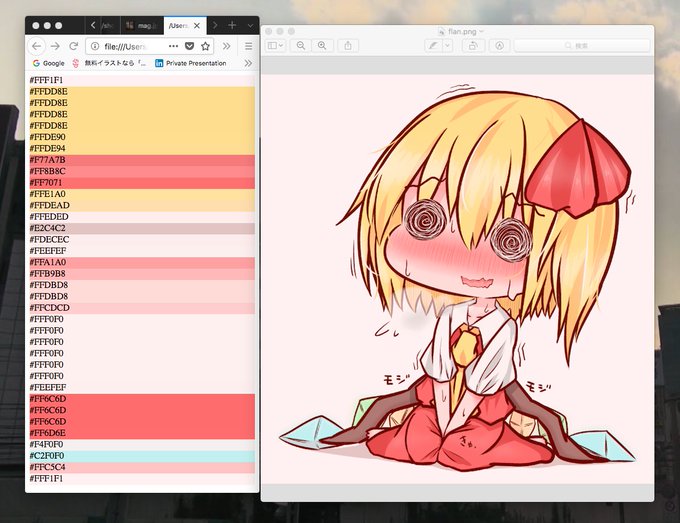Screen dimensions: 680x523
Task: Click the #FF7071 color row
Action: [x=142, y=183]
